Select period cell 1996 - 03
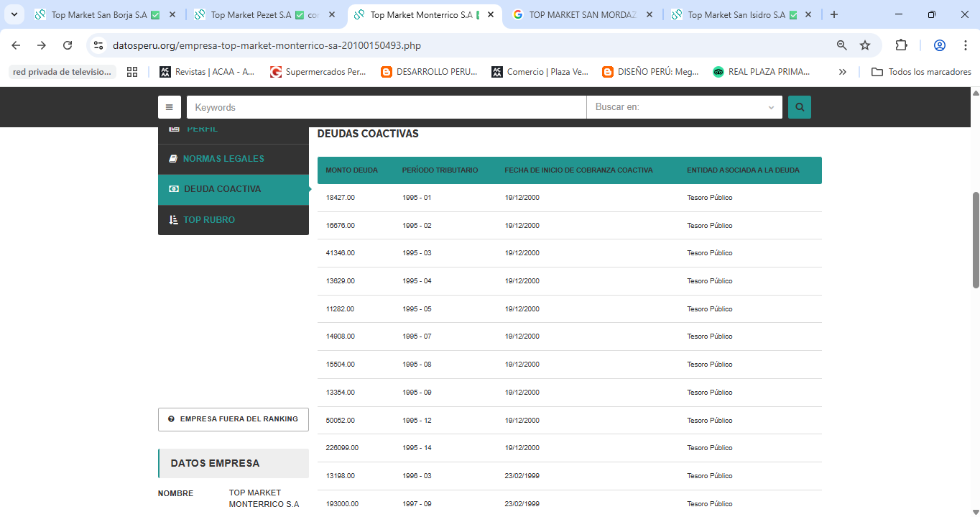Viewport: 980px width, 517px height. tap(417, 476)
